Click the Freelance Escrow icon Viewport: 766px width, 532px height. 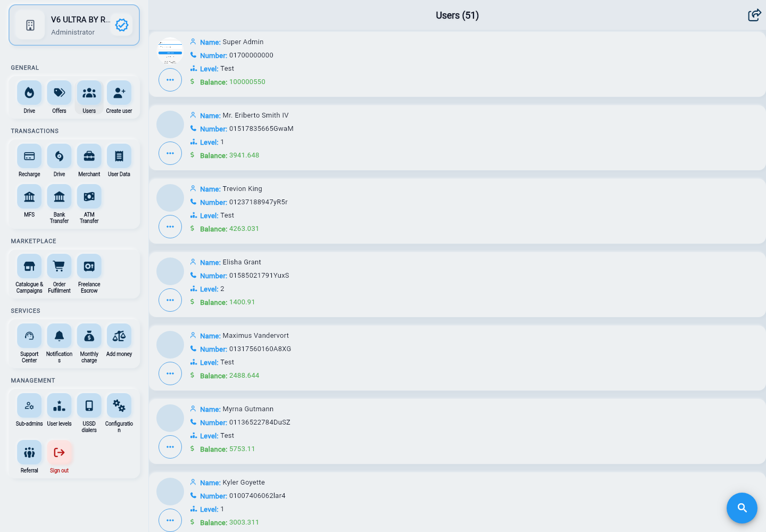click(x=89, y=267)
